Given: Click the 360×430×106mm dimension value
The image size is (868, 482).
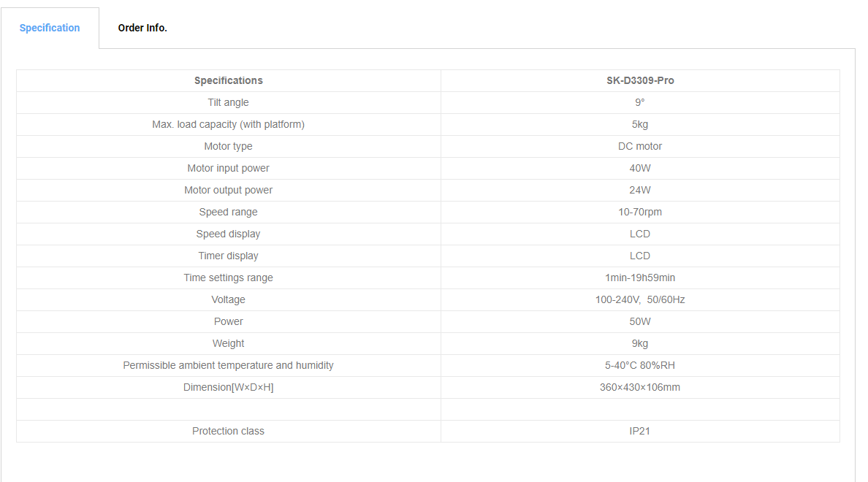Looking at the screenshot, I should pos(640,387).
